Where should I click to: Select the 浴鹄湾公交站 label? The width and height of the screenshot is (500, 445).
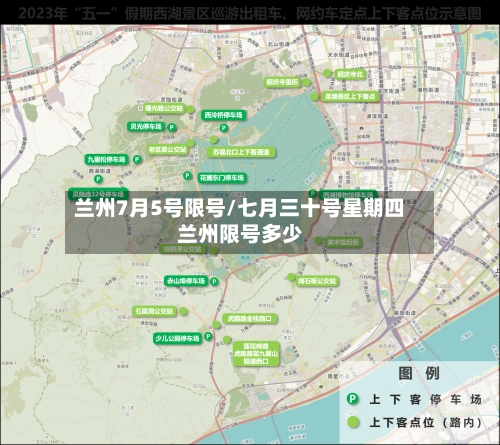click(182, 249)
